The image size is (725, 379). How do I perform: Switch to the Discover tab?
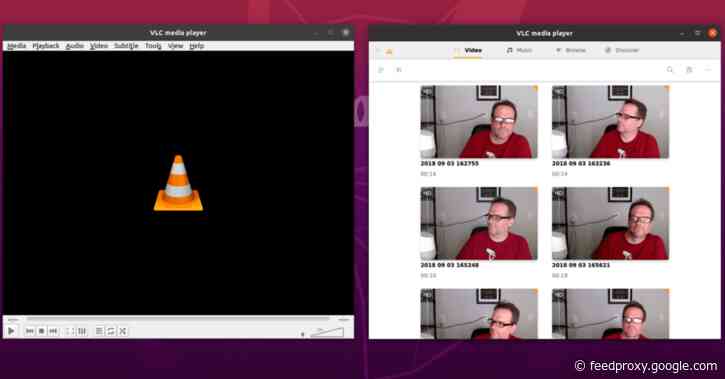[622, 50]
